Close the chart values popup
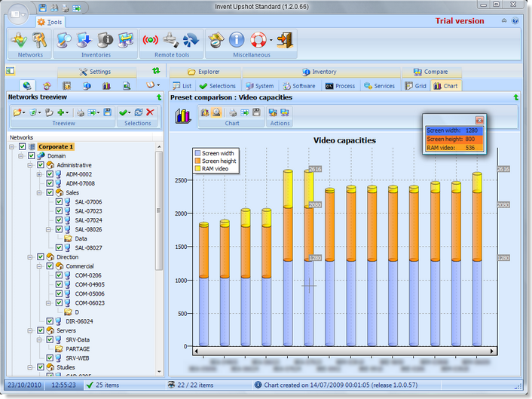 (479, 120)
